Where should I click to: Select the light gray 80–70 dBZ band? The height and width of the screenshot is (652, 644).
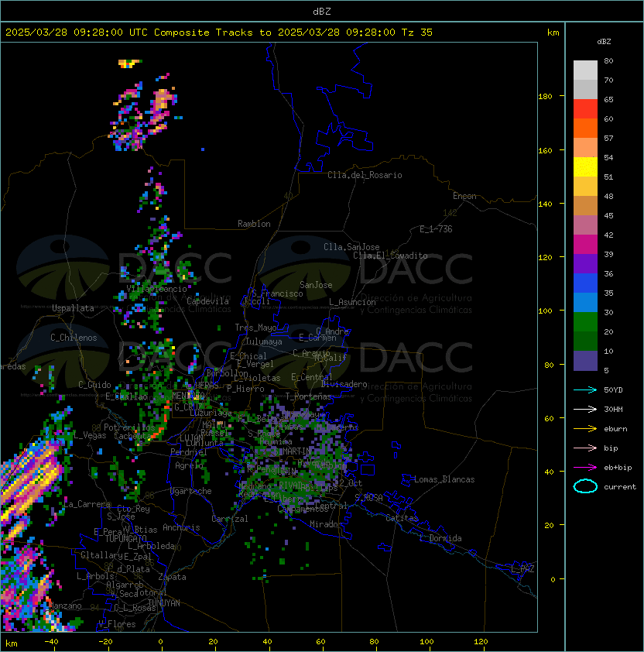click(585, 70)
